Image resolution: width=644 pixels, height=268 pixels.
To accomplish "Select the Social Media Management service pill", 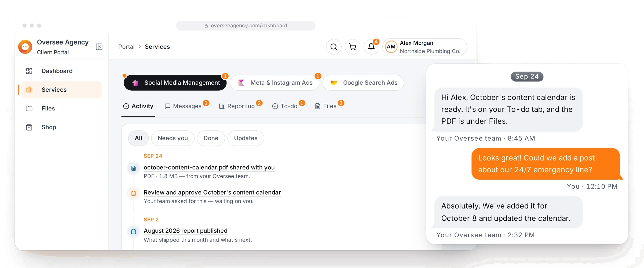I will pyautogui.click(x=175, y=83).
